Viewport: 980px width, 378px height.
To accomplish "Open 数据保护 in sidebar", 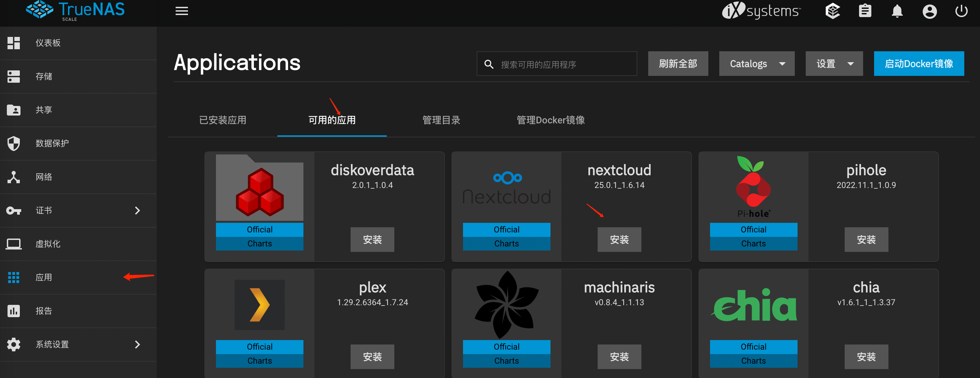I will click(x=52, y=144).
